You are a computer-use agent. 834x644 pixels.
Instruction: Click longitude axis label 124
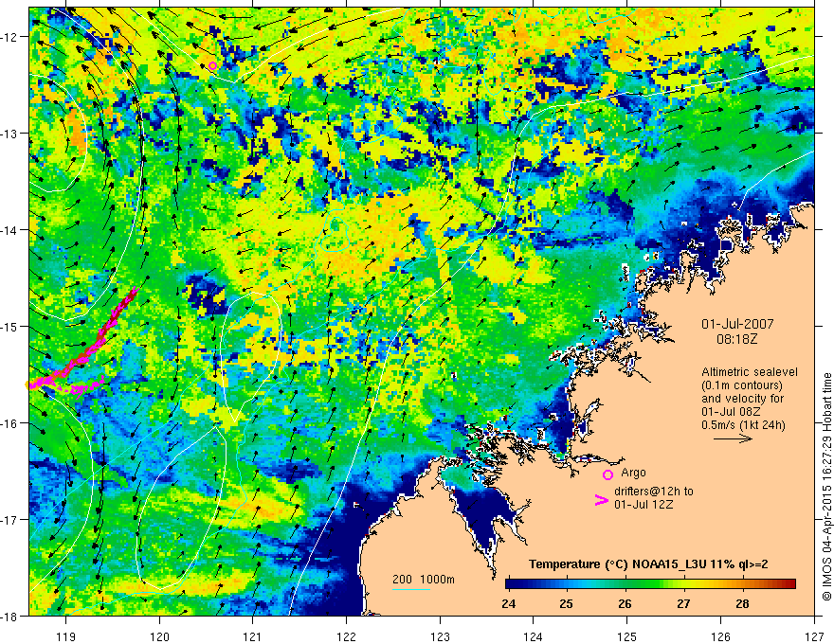coord(534,636)
